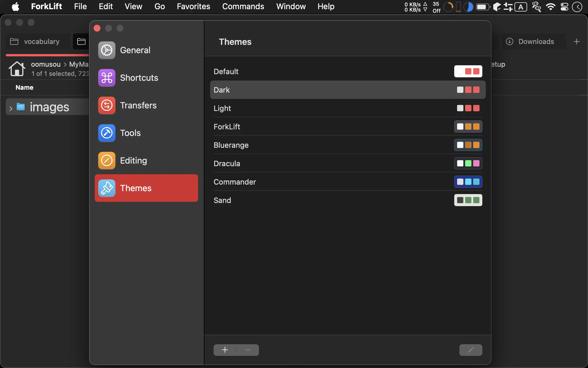Edit selected theme with pencil button

coord(471,350)
